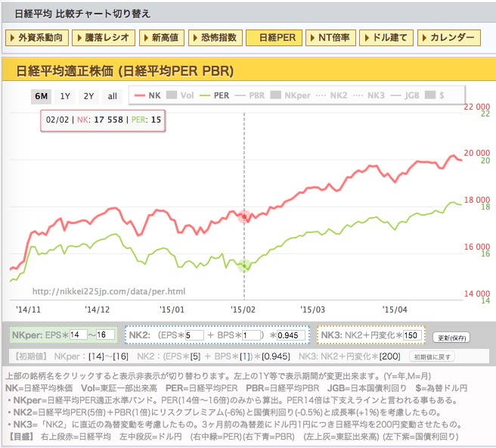
Task: Open the 外資系動向 chart tab
Action: coord(37,38)
